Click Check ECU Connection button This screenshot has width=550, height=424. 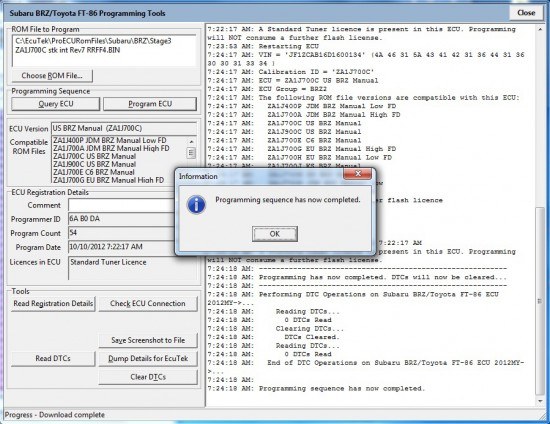[x=148, y=304]
